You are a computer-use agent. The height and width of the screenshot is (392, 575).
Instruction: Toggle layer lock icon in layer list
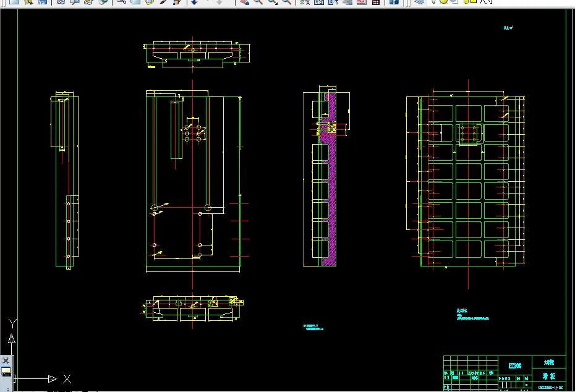[466, 1]
